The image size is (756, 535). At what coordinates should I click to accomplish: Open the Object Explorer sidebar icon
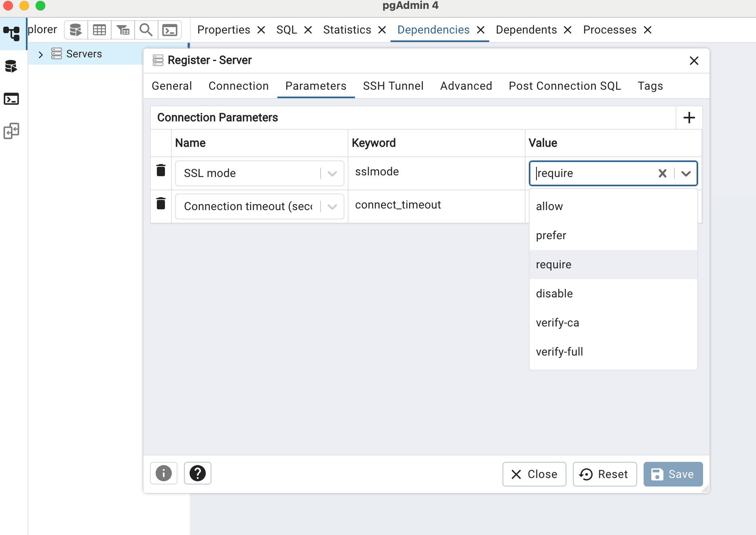point(12,34)
